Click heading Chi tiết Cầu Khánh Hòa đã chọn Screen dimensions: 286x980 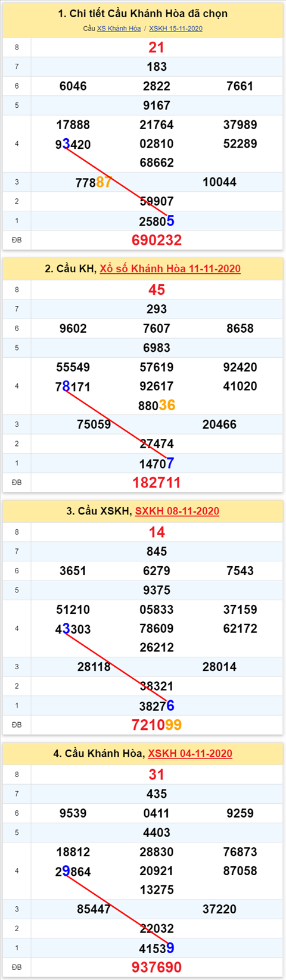coord(143,13)
